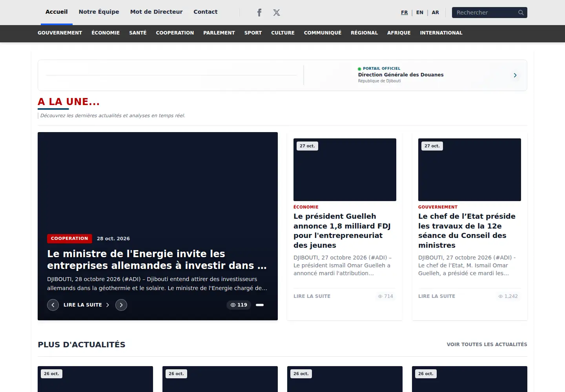Advance to next carousel slide

point(121,305)
